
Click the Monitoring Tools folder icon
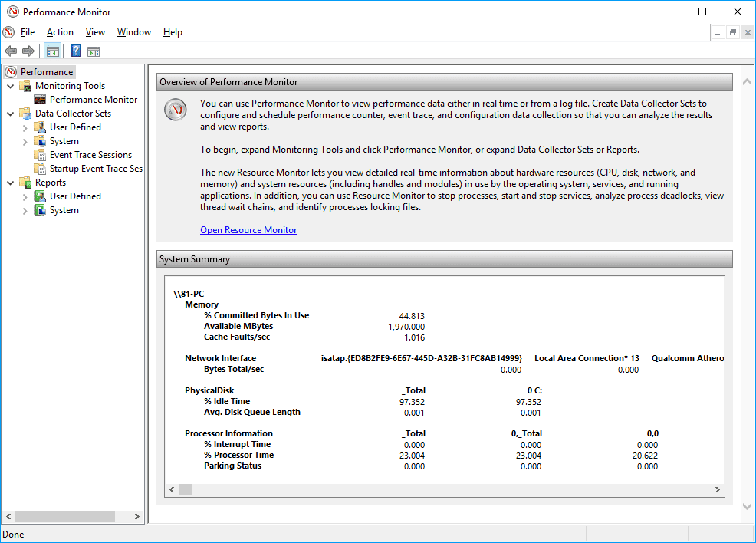(x=25, y=86)
